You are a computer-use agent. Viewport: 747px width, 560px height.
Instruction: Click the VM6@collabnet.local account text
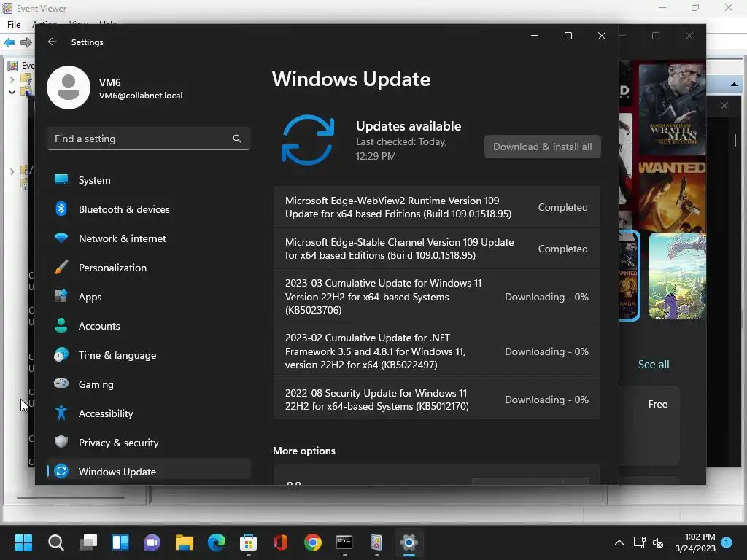click(141, 96)
